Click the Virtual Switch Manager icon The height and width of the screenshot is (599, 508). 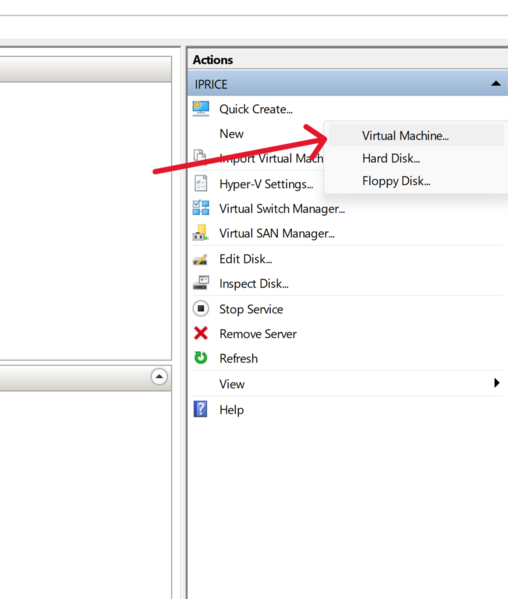pos(201,208)
